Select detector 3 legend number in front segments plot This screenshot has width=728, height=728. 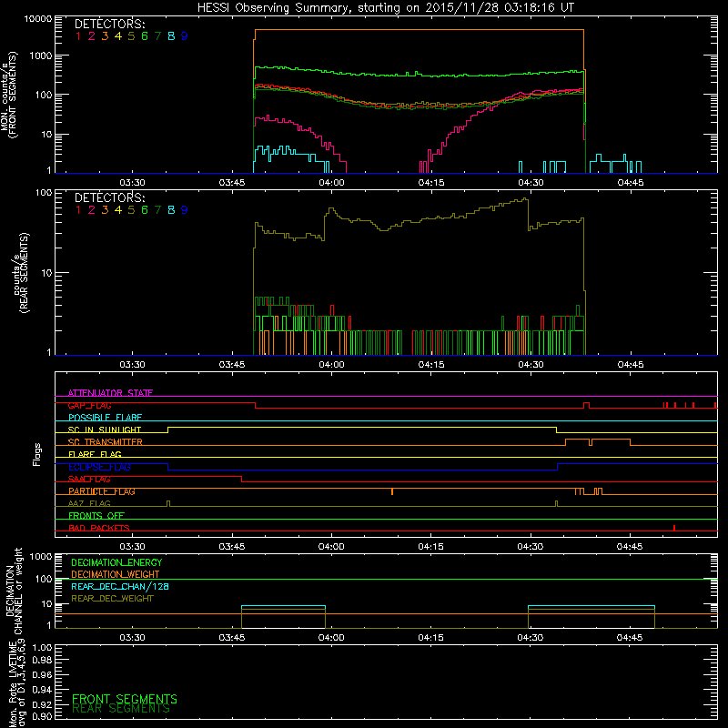(x=105, y=36)
